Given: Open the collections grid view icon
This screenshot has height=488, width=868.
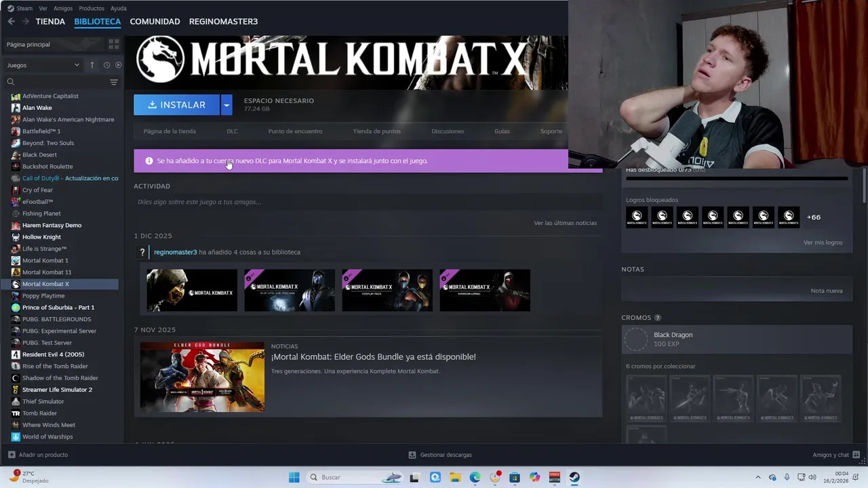Looking at the screenshot, I should [x=114, y=44].
